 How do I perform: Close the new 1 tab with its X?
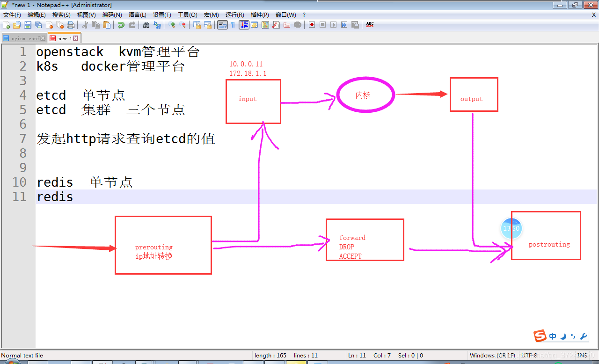click(x=75, y=38)
